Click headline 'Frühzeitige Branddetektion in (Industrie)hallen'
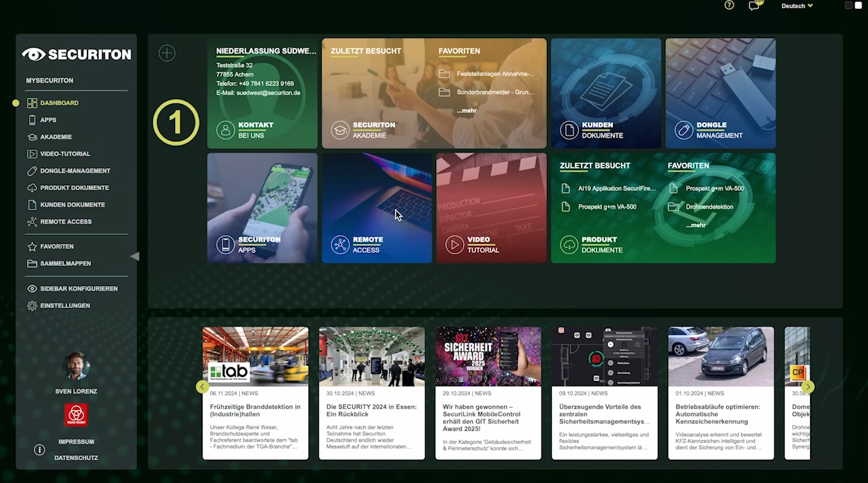The image size is (868, 483). 256,411
